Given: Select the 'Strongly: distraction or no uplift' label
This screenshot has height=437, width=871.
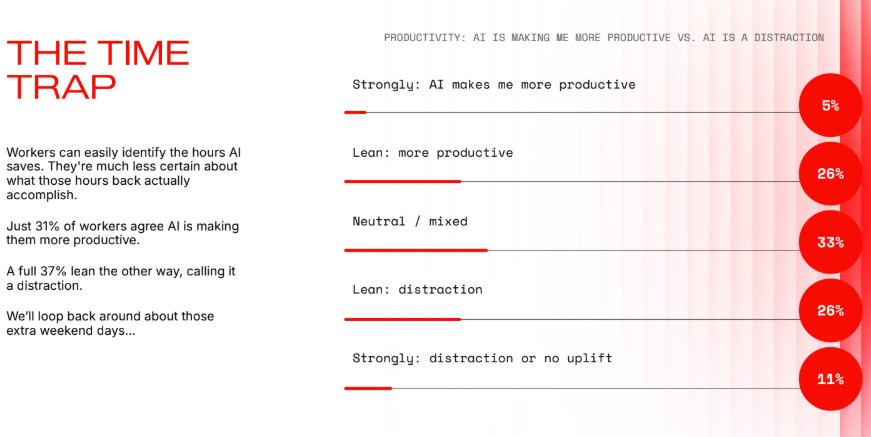Looking at the screenshot, I should (x=482, y=358).
